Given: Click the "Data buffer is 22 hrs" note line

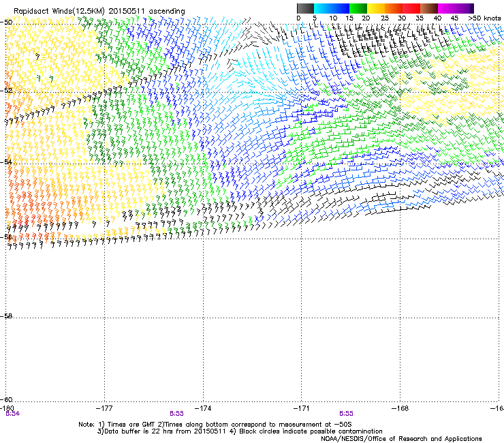Looking at the screenshot, I should [x=240, y=431].
